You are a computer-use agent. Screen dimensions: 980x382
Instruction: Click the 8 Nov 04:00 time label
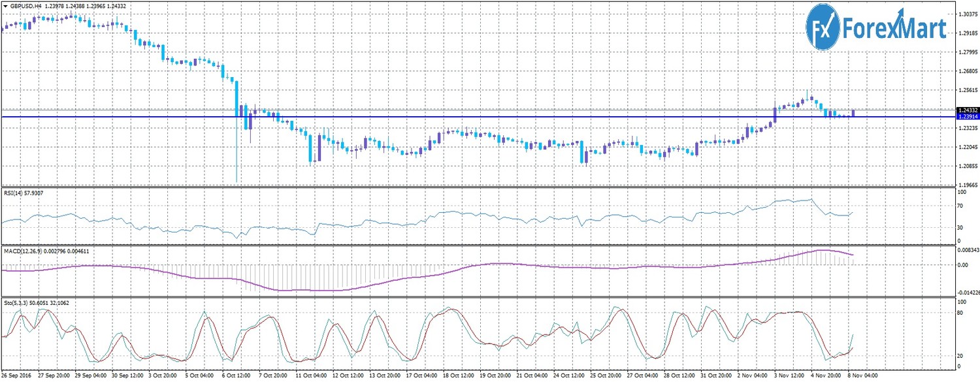pos(863,376)
